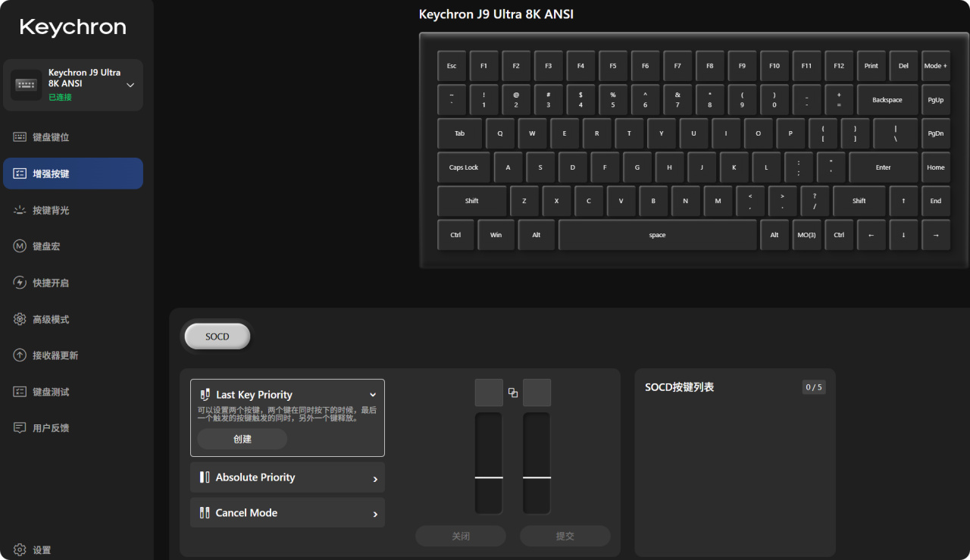This screenshot has height=560, width=970.
Task: Click the Tab key
Action: point(459,133)
